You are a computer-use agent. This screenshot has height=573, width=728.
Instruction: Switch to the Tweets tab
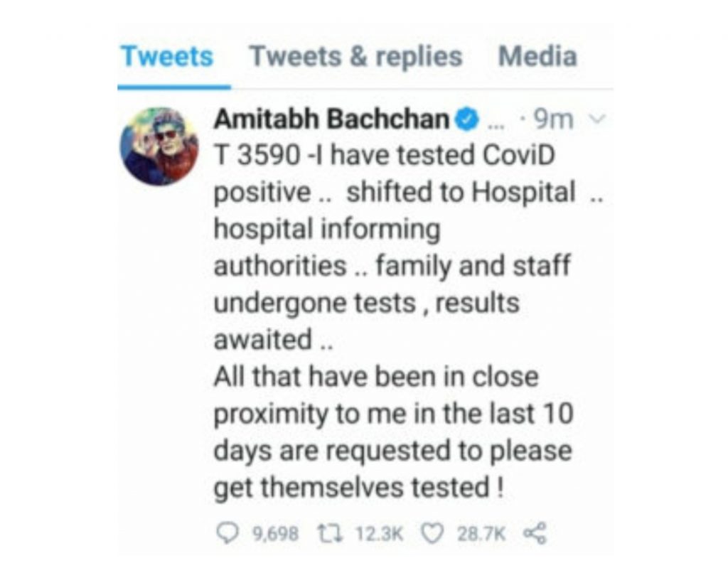[167, 57]
